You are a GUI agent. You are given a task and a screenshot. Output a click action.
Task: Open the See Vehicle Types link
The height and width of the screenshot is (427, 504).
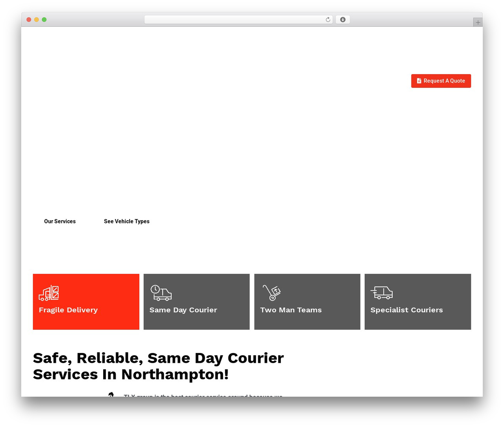[127, 221]
